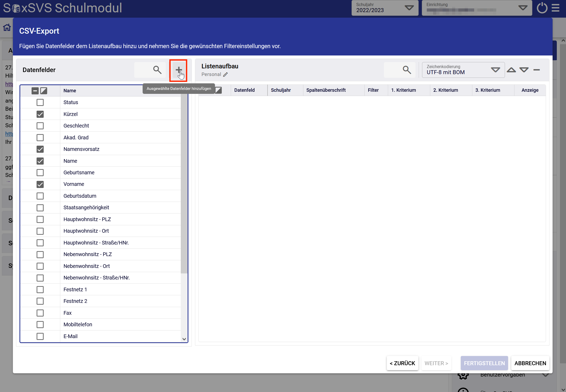Move selected list entry down
The image size is (566, 392).
[524, 70]
